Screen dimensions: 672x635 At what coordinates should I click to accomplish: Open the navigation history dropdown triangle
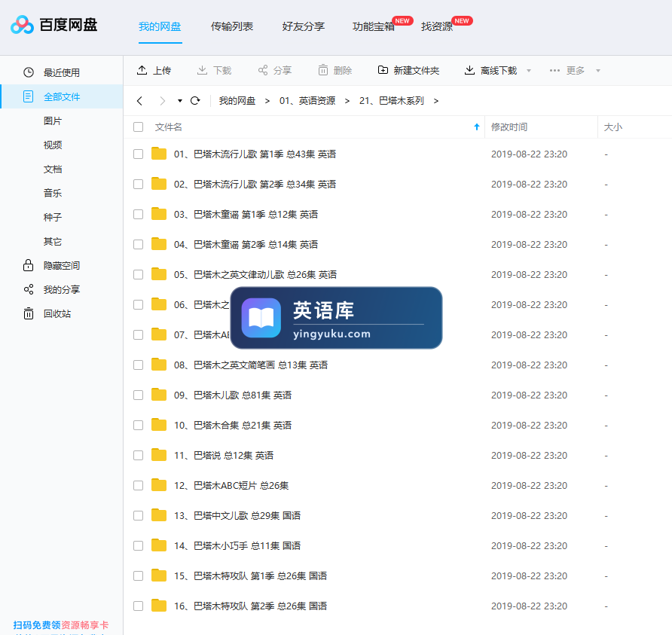(x=180, y=101)
